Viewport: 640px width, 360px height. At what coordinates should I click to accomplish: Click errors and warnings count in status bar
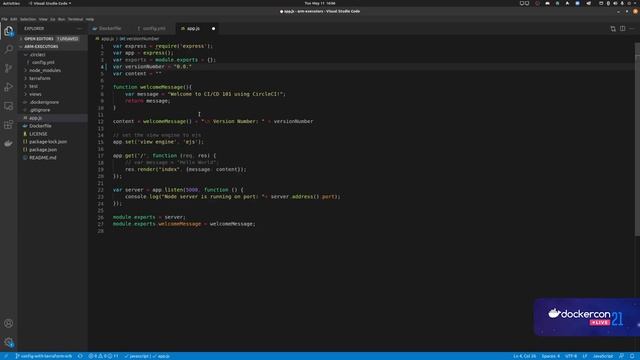(103, 356)
